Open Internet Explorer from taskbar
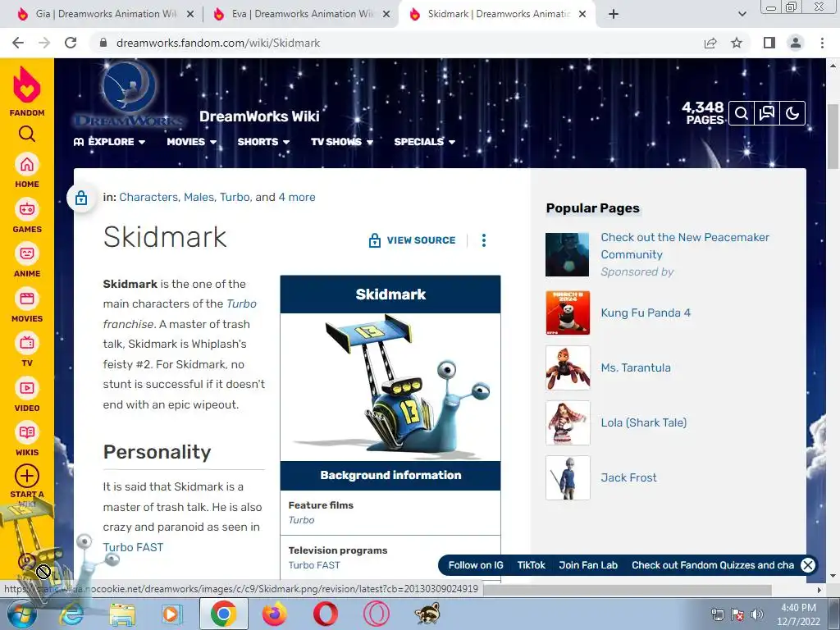The height and width of the screenshot is (630, 840). click(71, 614)
